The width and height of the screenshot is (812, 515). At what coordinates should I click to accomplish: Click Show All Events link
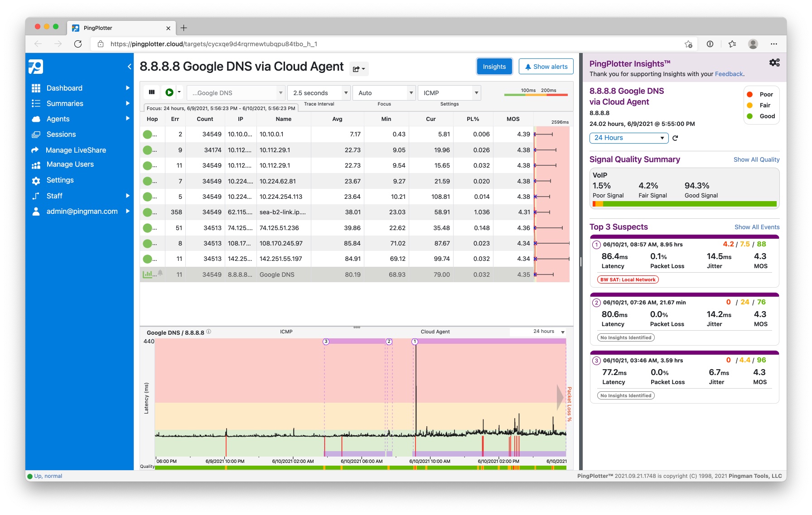(757, 227)
